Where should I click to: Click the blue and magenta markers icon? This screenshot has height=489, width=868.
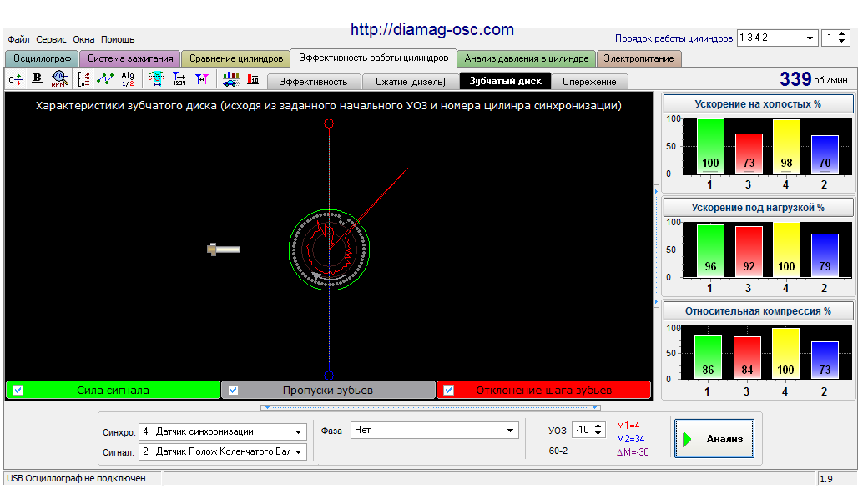point(201,79)
